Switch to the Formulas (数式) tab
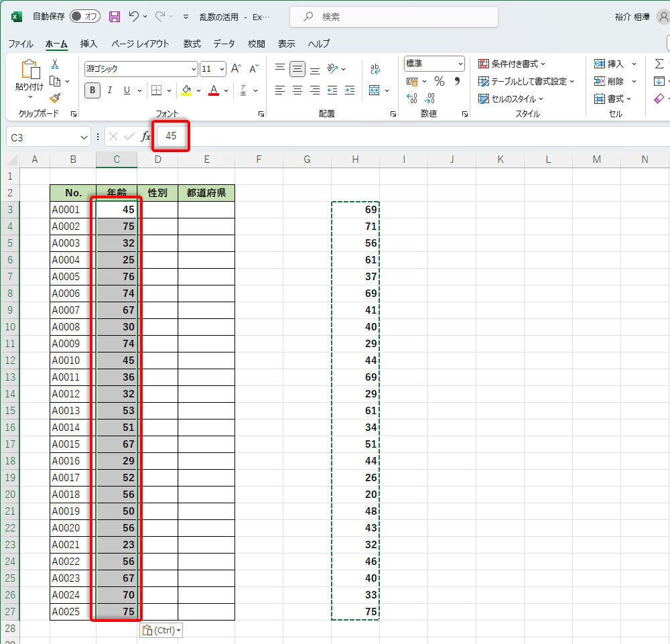Viewport: 670px width, 644px height. pyautogui.click(x=192, y=44)
